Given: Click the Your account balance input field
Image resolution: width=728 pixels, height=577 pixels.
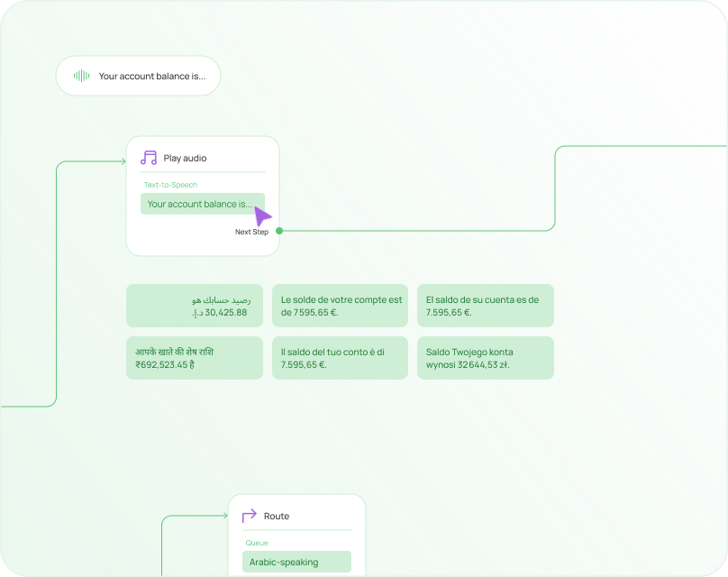Looking at the screenshot, I should 202,204.
